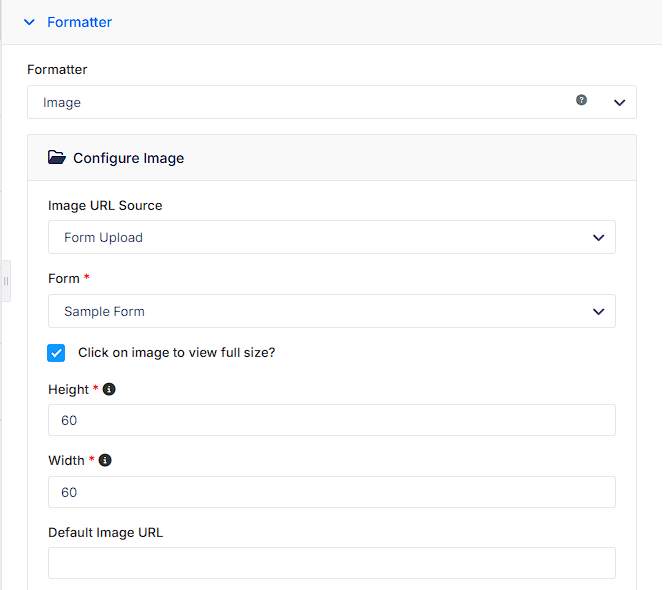664x590 pixels.
Task: Click the Default Image URL field
Action: 332,563
